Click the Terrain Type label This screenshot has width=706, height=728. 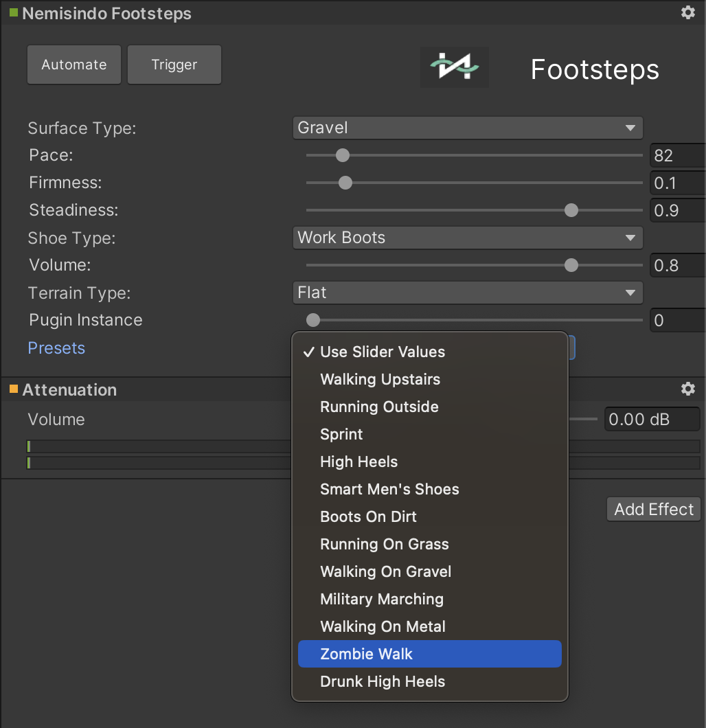pos(80,293)
